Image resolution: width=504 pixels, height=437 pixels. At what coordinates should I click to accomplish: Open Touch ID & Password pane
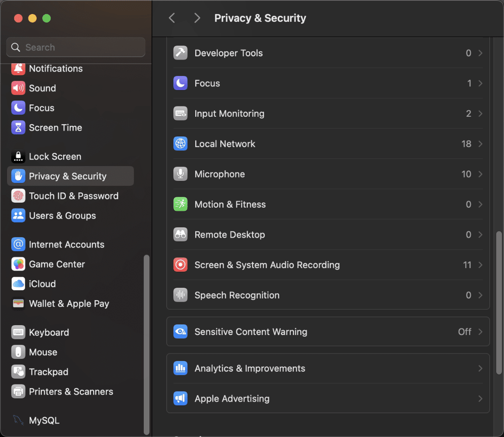click(70, 196)
